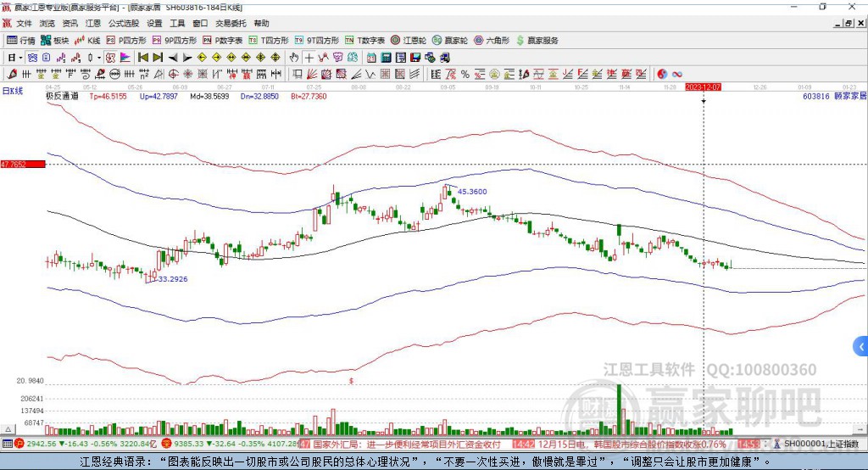Open the 设置 menu
The width and height of the screenshot is (868, 470).
click(x=154, y=23)
